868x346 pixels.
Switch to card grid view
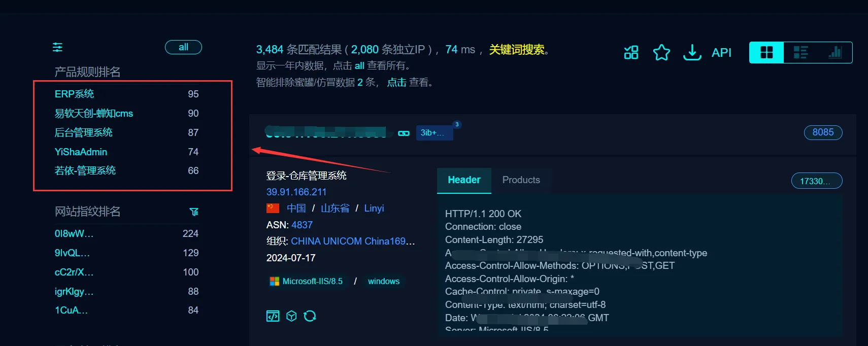click(766, 52)
